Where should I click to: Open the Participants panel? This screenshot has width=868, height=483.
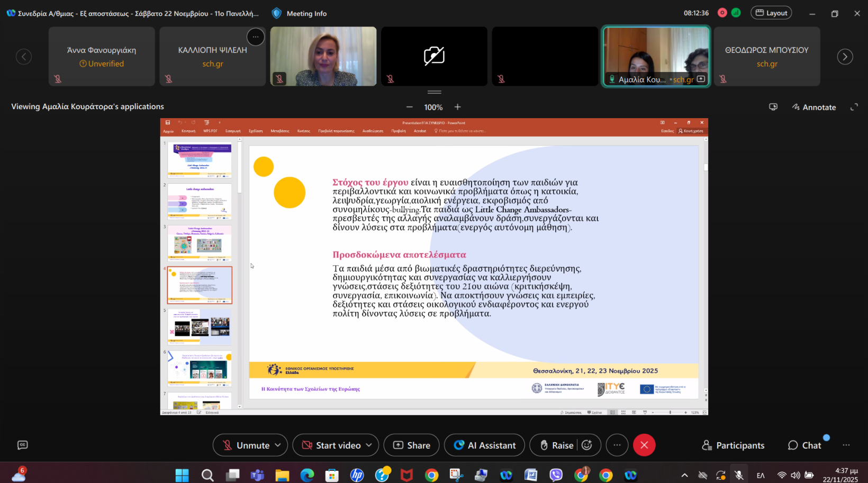(733, 445)
